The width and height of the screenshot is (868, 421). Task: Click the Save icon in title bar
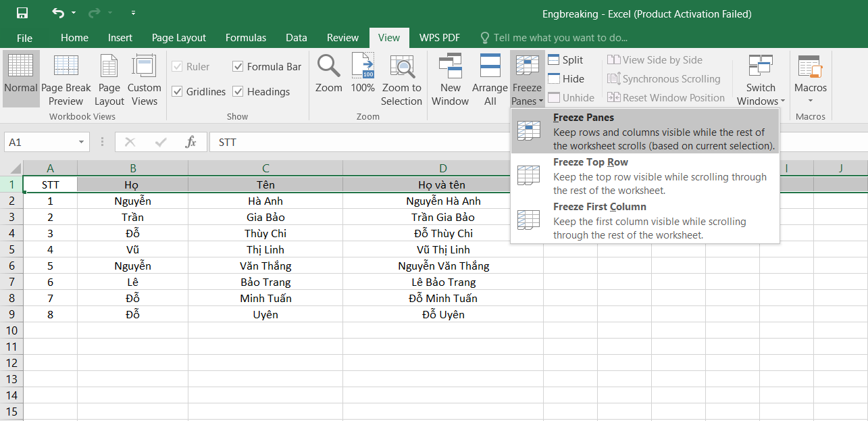coord(22,14)
